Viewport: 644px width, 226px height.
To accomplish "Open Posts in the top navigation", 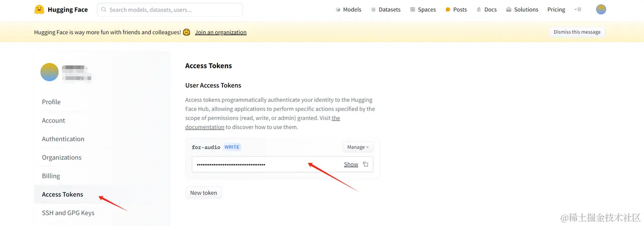I will click(x=456, y=10).
